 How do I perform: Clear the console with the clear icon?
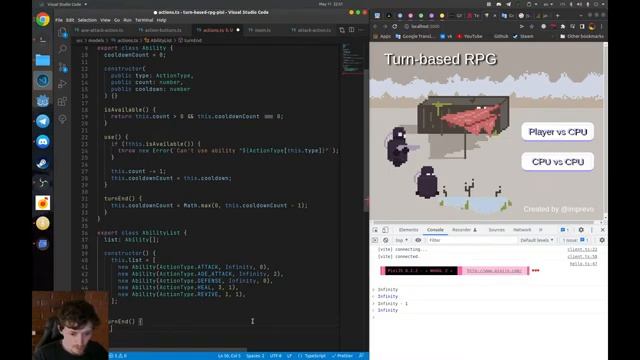click(385, 240)
